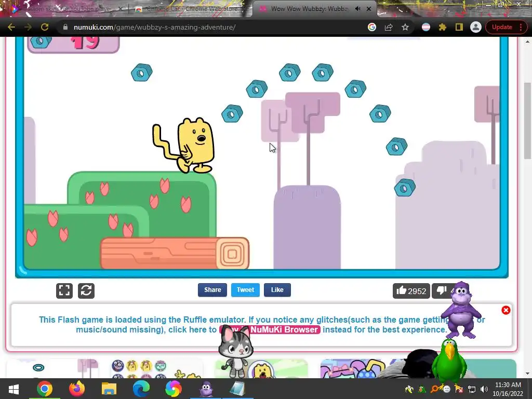Click the gray sleepy face tray icon
Image resolution: width=532 pixels, height=399 pixels.
(x=446, y=389)
